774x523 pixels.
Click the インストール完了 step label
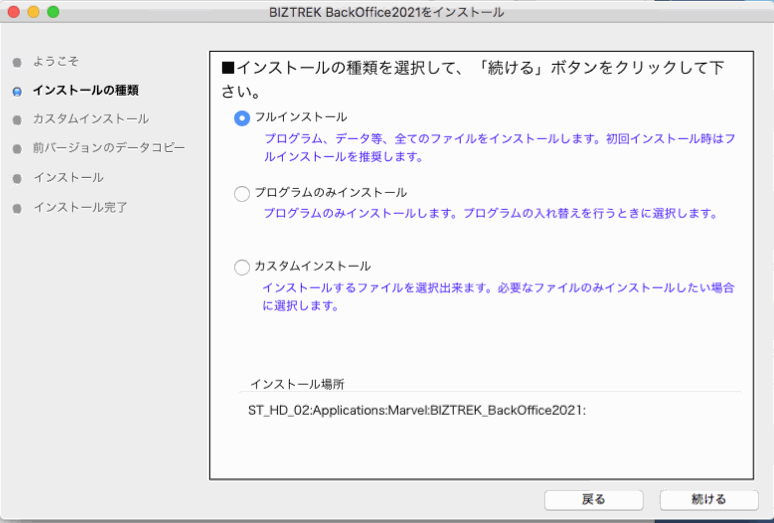coord(80,207)
